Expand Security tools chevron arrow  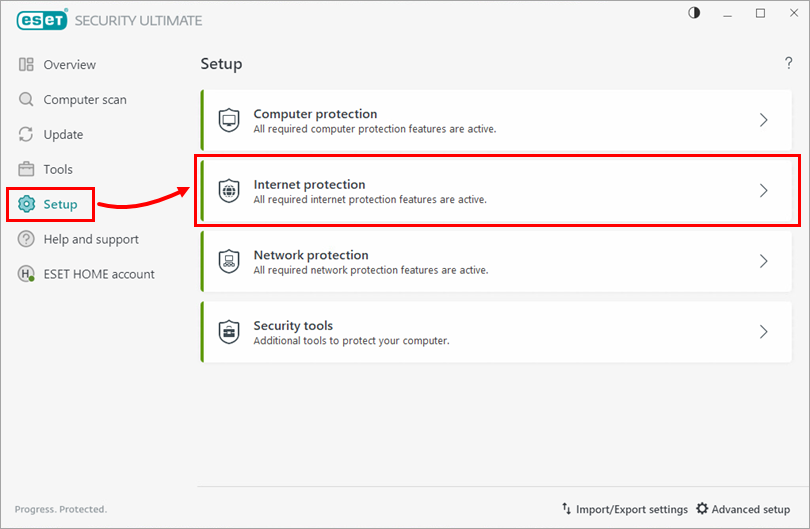click(763, 332)
